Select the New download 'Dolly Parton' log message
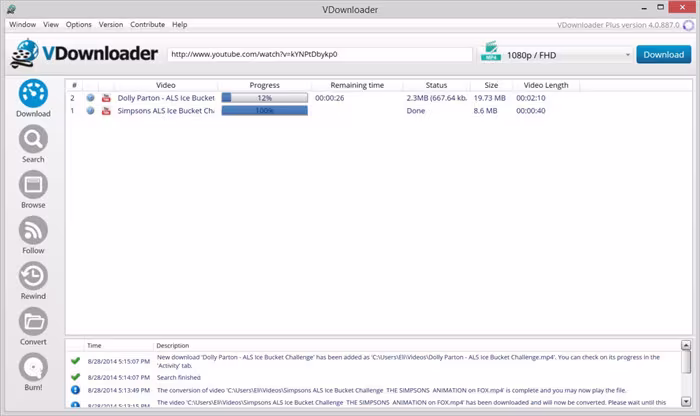Viewport: 700px width, 416px height. pyautogui.click(x=408, y=361)
